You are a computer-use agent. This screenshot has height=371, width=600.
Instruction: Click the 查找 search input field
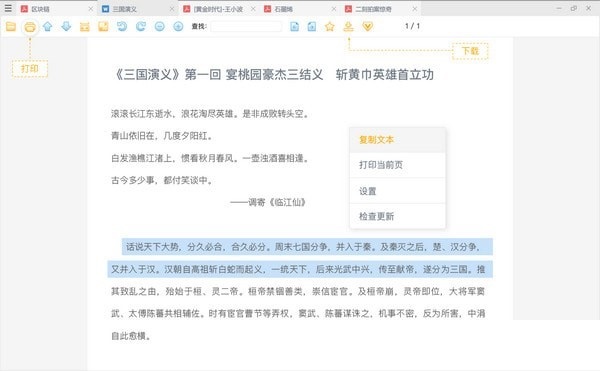[246, 26]
